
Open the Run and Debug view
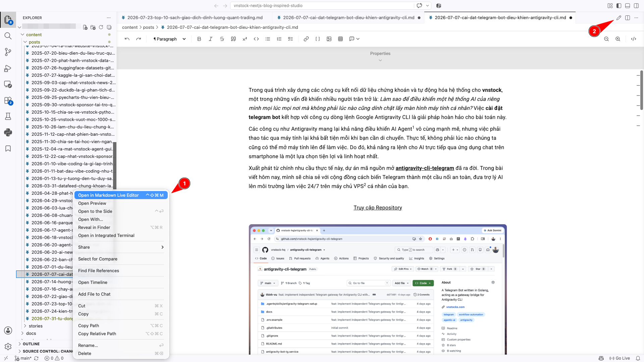click(x=8, y=68)
